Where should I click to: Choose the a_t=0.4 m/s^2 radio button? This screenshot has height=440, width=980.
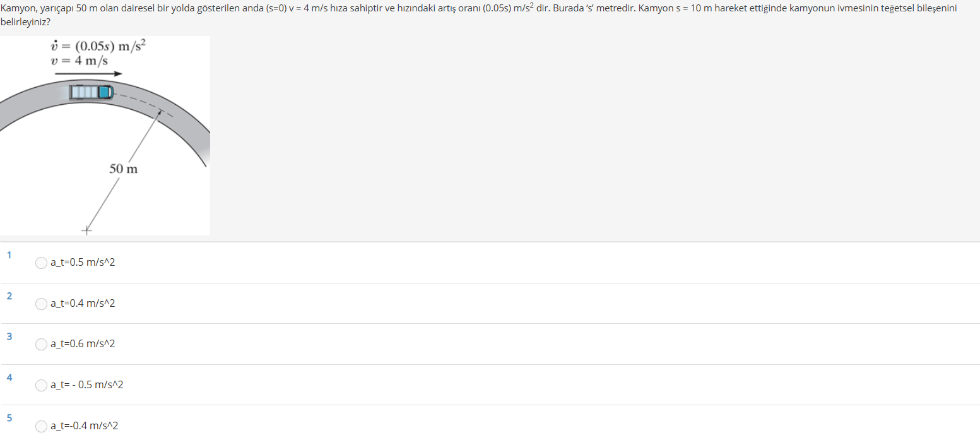pyautogui.click(x=42, y=304)
